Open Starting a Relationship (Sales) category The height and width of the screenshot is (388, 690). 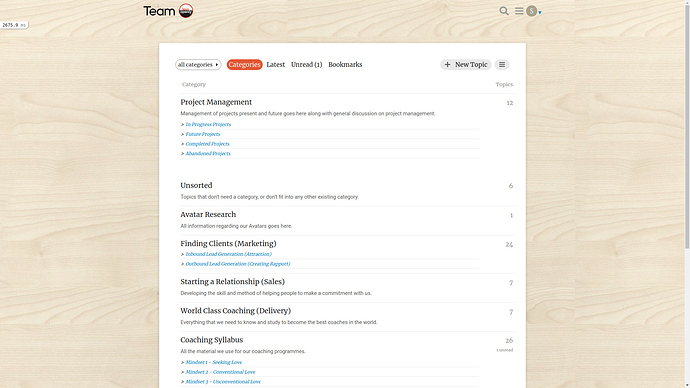[x=232, y=282]
